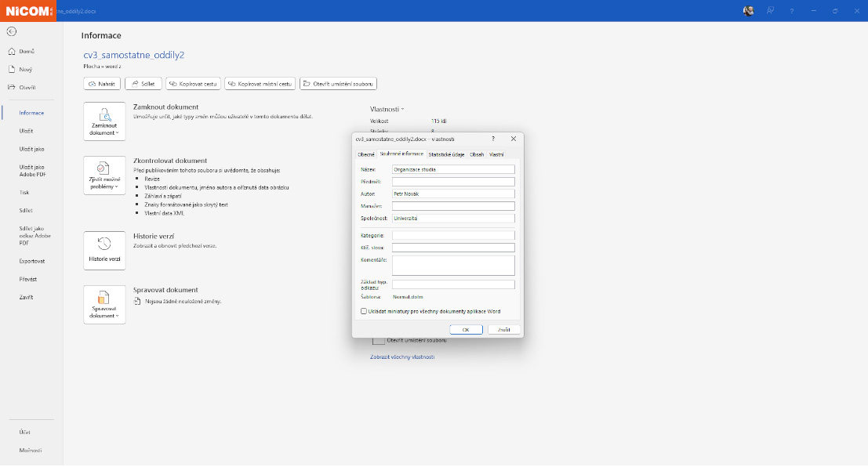Switch to Vlastní tab in dialog

coord(496,155)
